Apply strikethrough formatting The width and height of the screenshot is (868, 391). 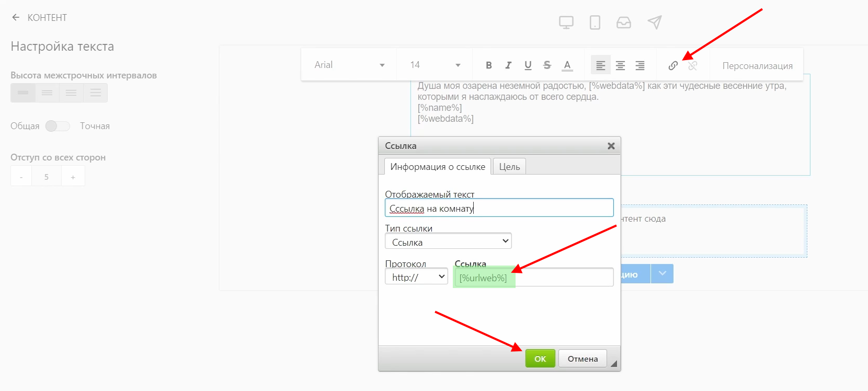[x=547, y=65]
